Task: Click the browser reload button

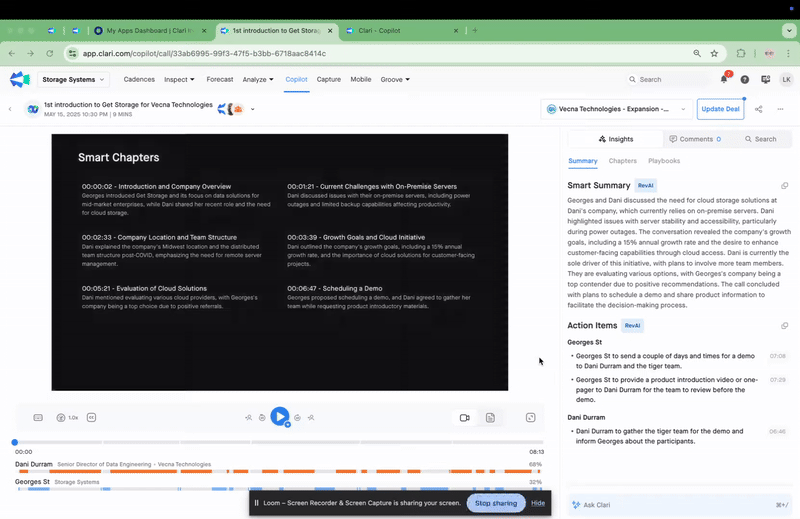Action: click(x=49, y=53)
